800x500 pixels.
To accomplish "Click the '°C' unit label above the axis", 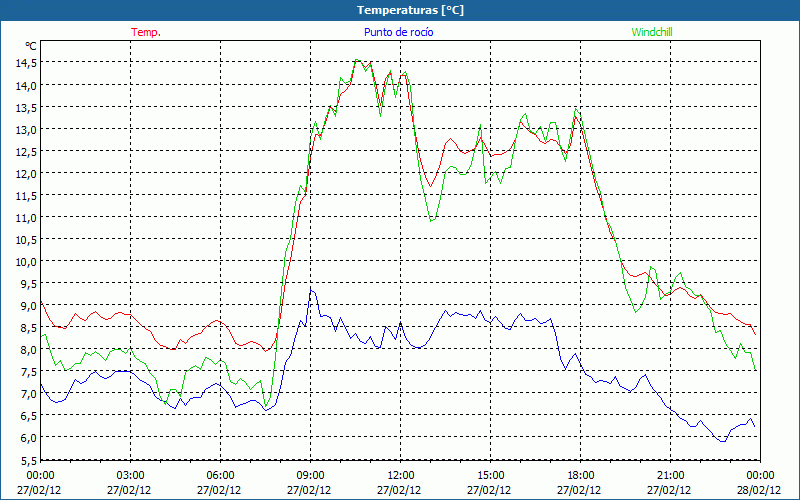I will tap(31, 46).
